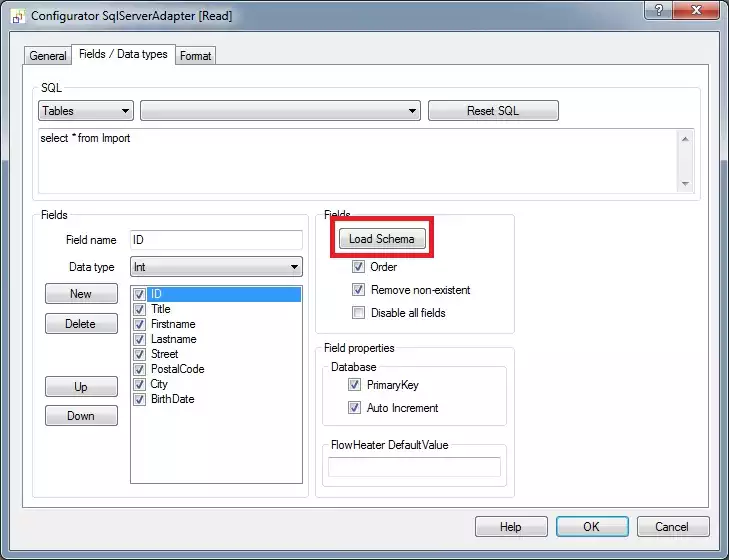Image resolution: width=729 pixels, height=560 pixels.
Task: Open the Format tab
Action: coord(195,56)
